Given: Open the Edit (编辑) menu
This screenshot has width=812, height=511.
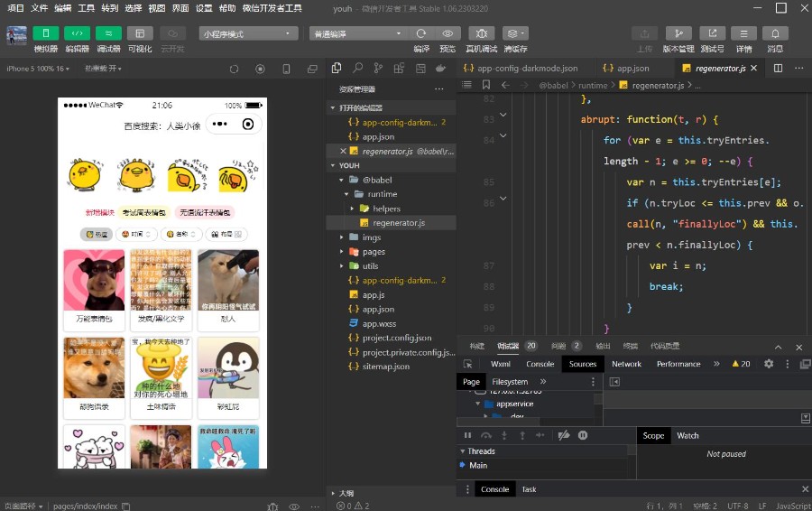Looking at the screenshot, I should 62,8.
